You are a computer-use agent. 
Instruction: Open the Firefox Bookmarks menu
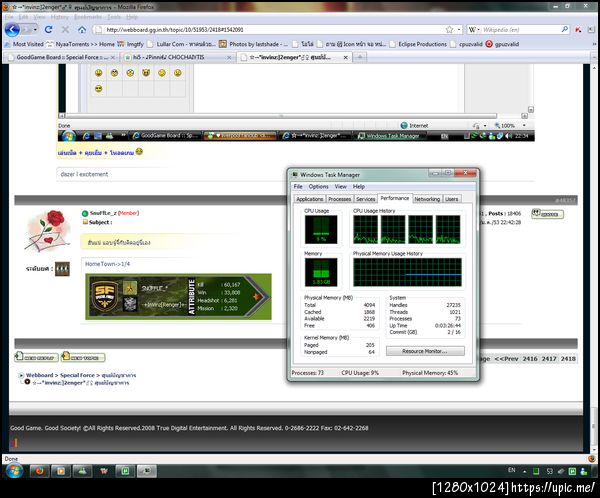(x=88, y=17)
